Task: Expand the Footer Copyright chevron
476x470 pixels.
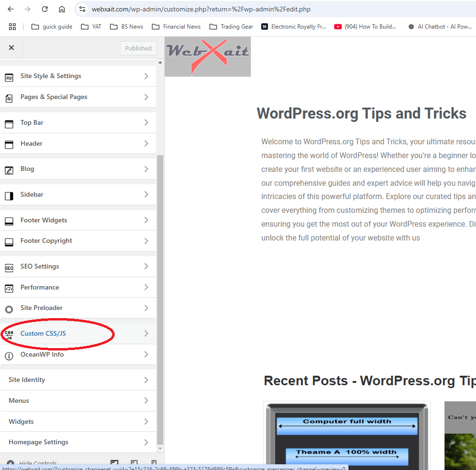Action: (146, 241)
